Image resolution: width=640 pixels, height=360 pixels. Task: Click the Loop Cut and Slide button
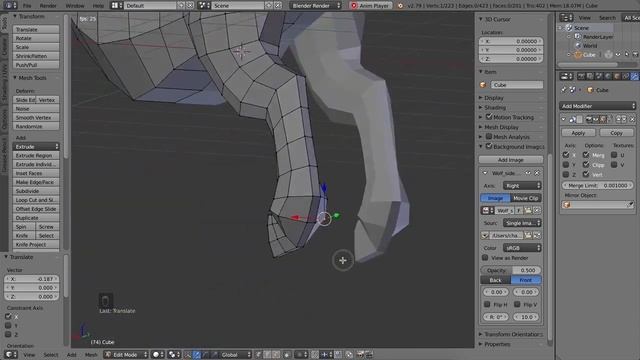coord(36,200)
